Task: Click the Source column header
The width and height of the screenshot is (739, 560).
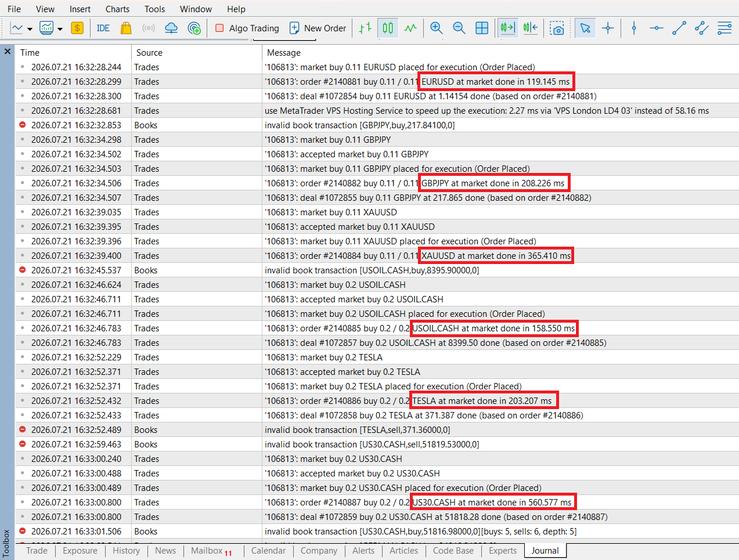Action: coord(197,52)
